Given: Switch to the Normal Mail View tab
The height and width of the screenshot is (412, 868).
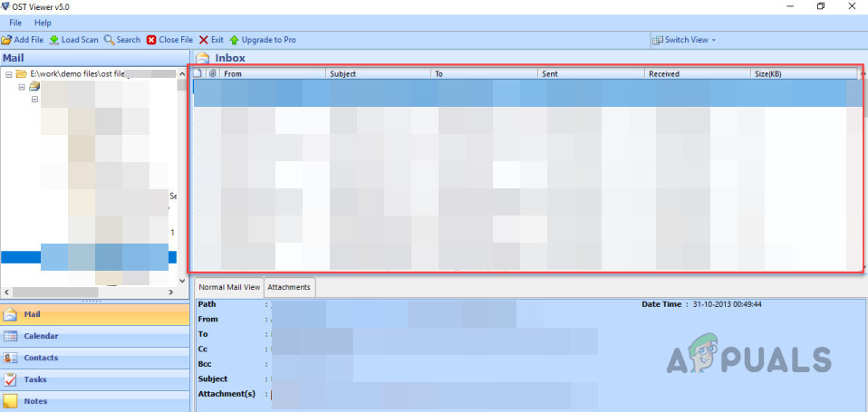Looking at the screenshot, I should coord(229,287).
